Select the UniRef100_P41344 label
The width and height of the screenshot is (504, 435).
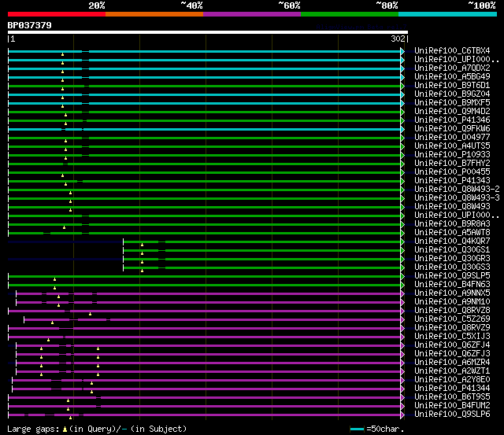pyautogui.click(x=452, y=389)
